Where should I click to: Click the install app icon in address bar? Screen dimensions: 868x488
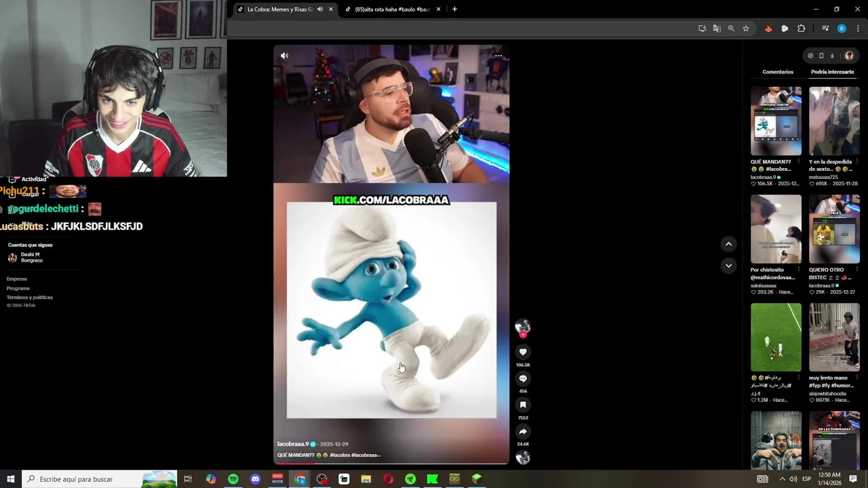point(702,28)
